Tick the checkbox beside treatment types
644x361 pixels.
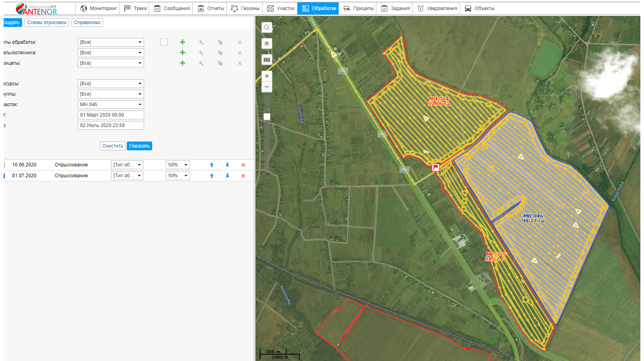pos(164,42)
